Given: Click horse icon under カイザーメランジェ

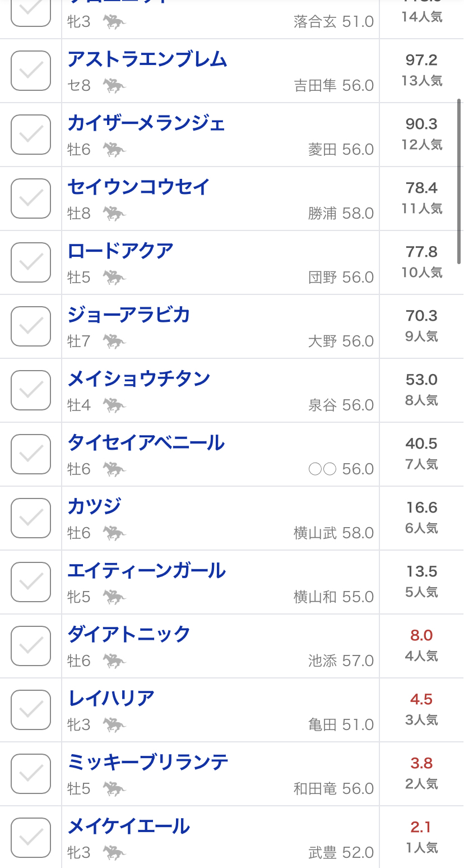Looking at the screenshot, I should (x=114, y=150).
